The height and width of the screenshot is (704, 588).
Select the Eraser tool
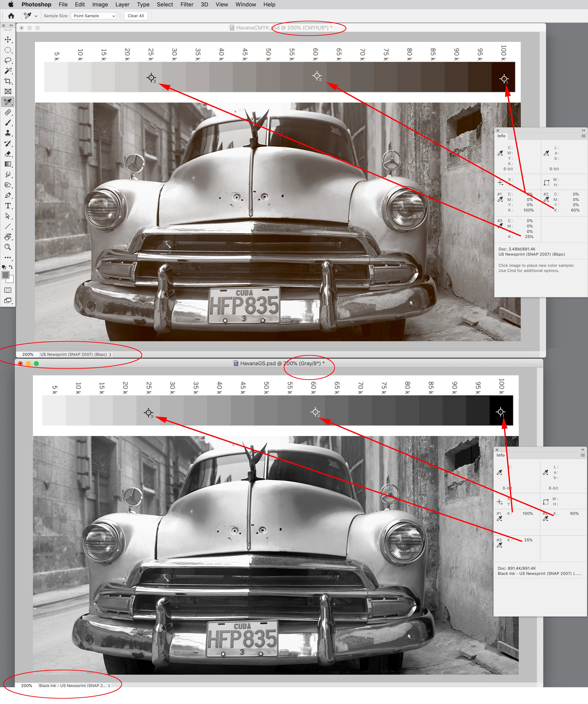[8, 154]
